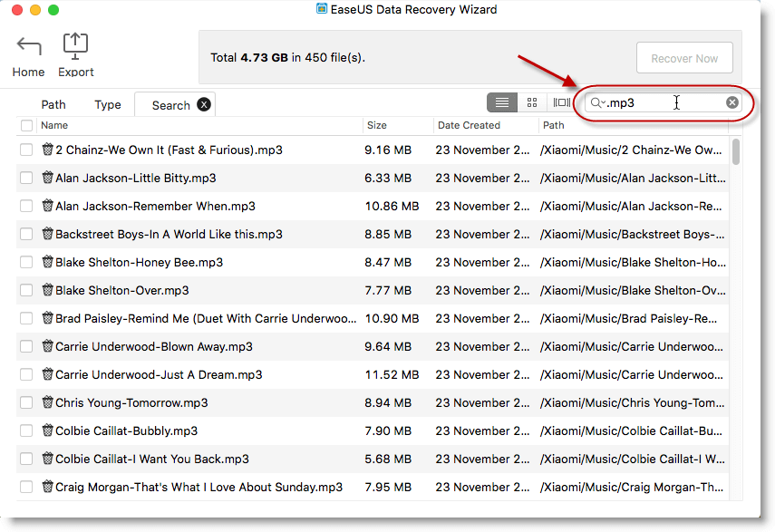The width and height of the screenshot is (775, 532).
Task: Clear the .mp3 search text
Action: coord(732,102)
